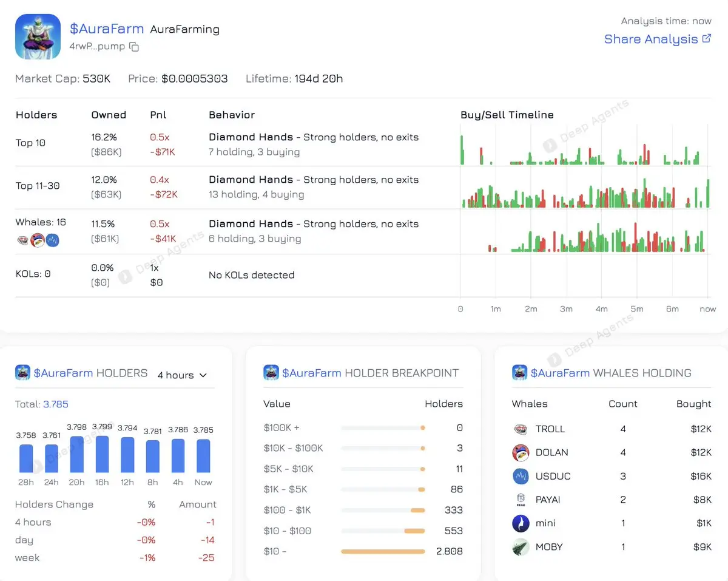The width and height of the screenshot is (728, 581).
Task: Click the Whales: 16 row label
Action: tap(41, 222)
